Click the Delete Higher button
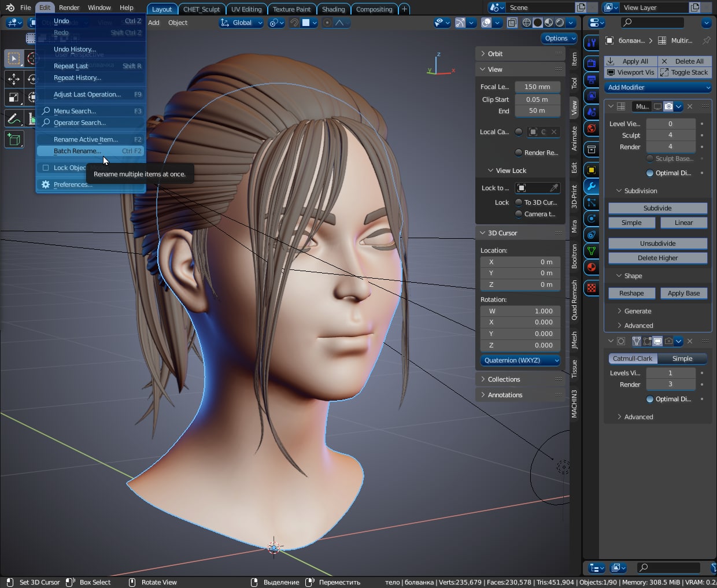717x588 pixels. click(x=658, y=258)
